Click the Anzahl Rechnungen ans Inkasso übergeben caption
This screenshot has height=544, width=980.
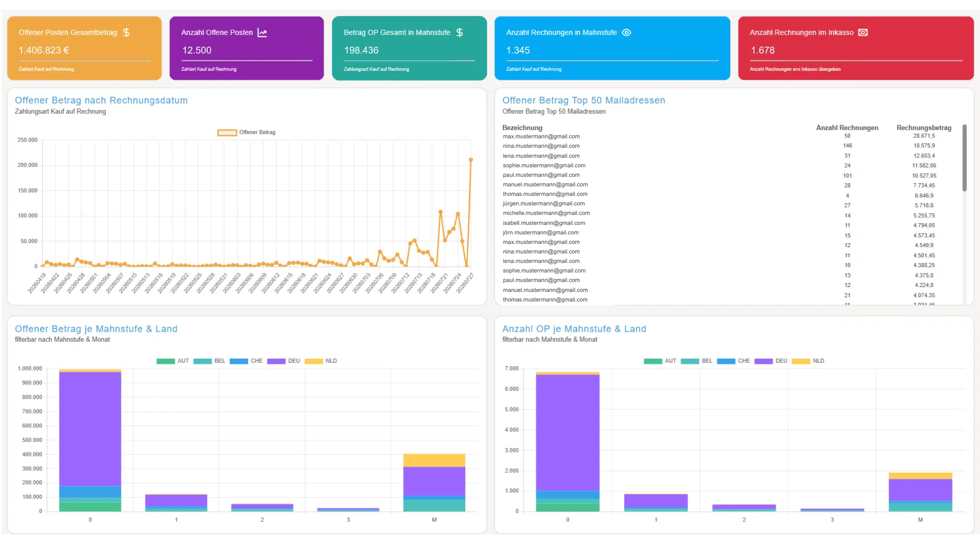coord(795,69)
